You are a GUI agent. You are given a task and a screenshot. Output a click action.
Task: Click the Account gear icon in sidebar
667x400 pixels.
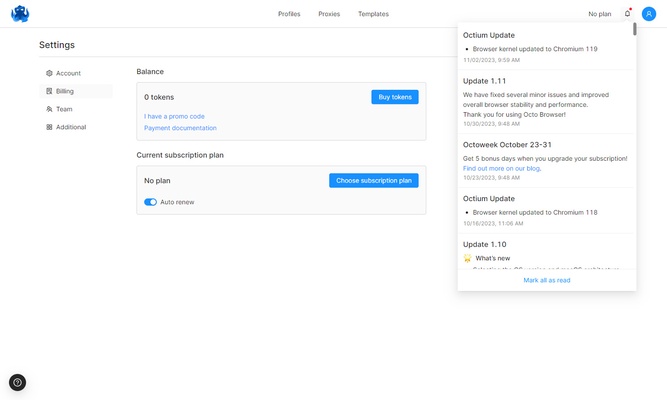tap(49, 73)
